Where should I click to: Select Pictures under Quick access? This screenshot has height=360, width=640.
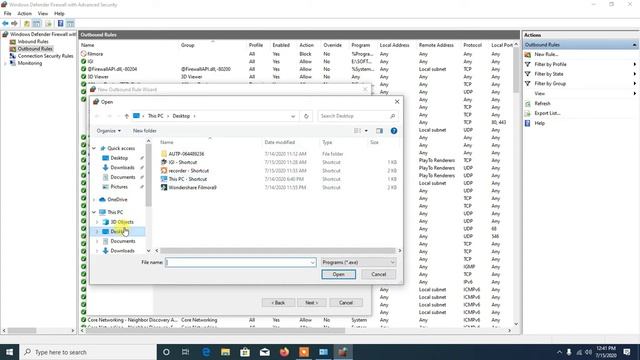click(x=119, y=187)
